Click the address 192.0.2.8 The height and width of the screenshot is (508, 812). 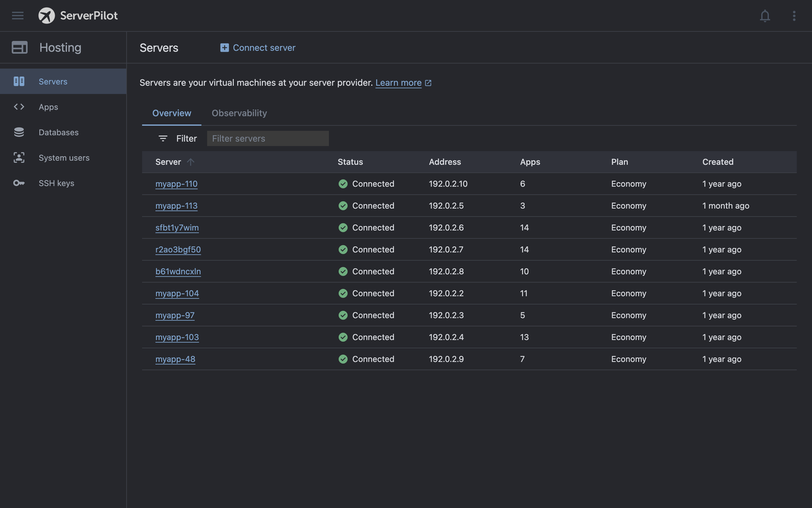click(x=446, y=271)
